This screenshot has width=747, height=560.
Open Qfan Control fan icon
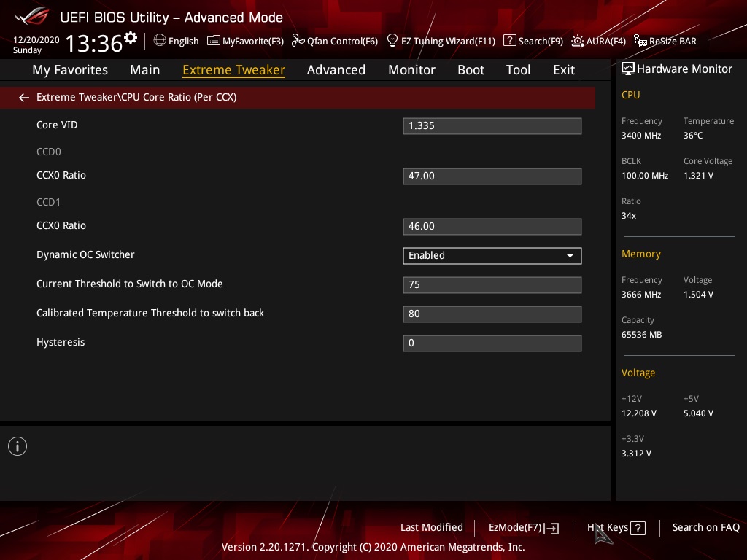click(298, 41)
